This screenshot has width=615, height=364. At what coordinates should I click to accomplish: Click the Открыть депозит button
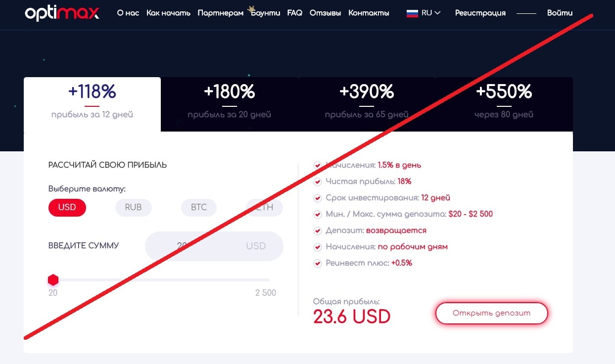[x=491, y=313]
